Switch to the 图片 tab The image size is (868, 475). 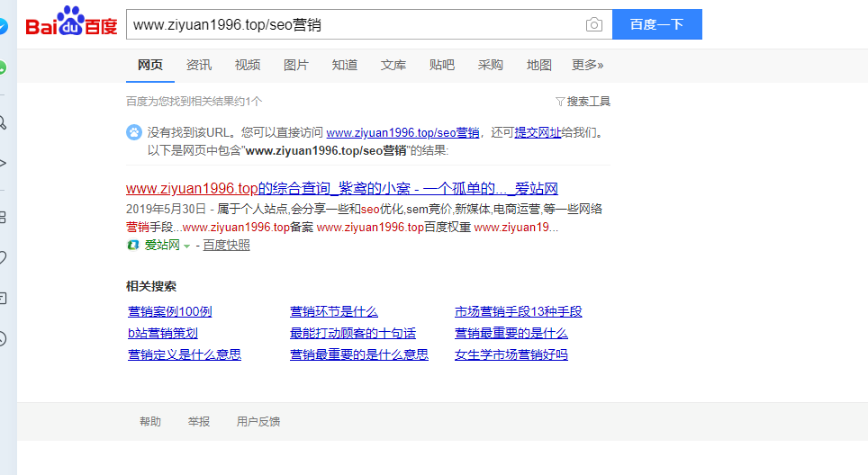295,66
